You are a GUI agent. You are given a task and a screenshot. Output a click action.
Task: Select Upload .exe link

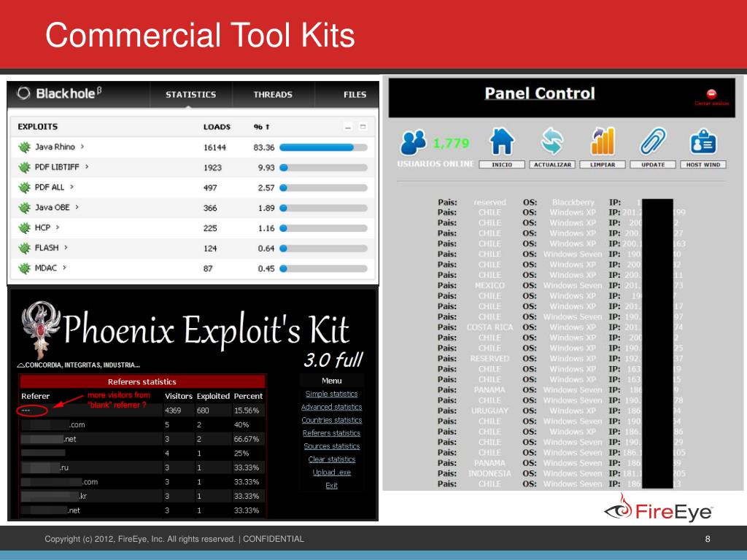click(332, 472)
